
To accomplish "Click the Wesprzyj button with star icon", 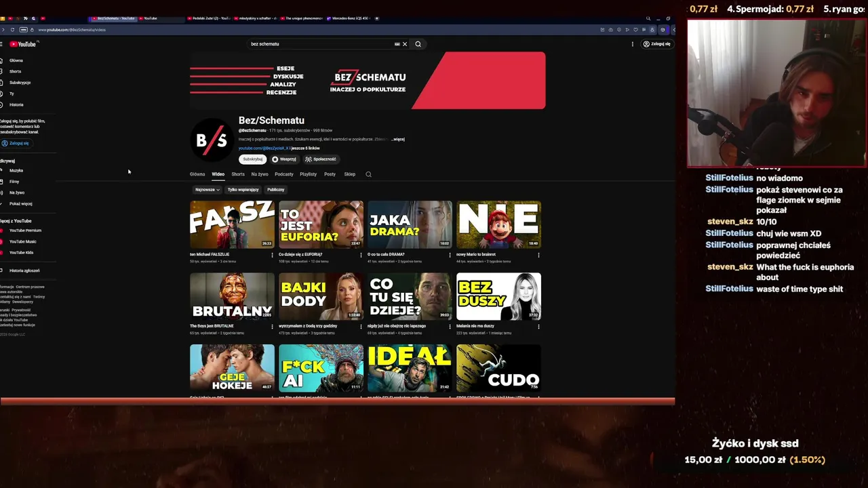I will tap(284, 159).
